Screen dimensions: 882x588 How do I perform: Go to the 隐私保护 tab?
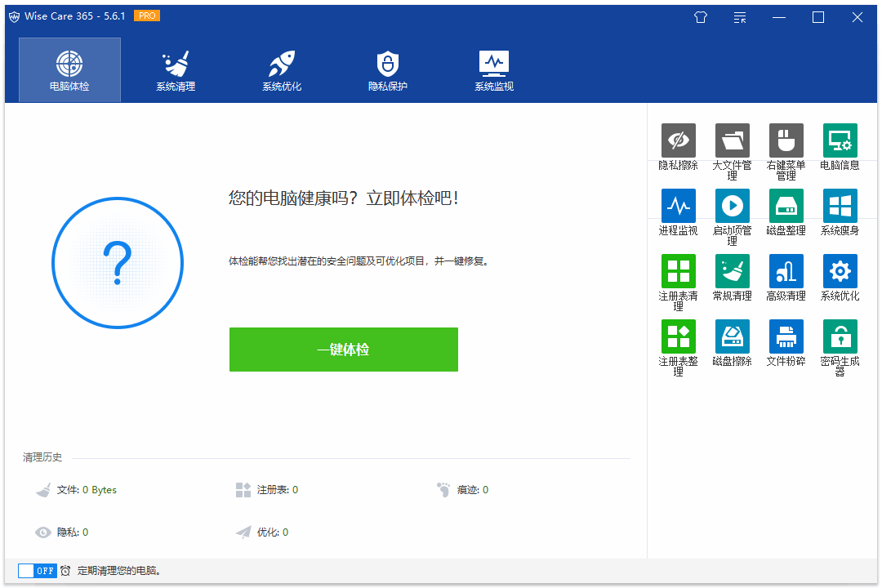(x=388, y=70)
